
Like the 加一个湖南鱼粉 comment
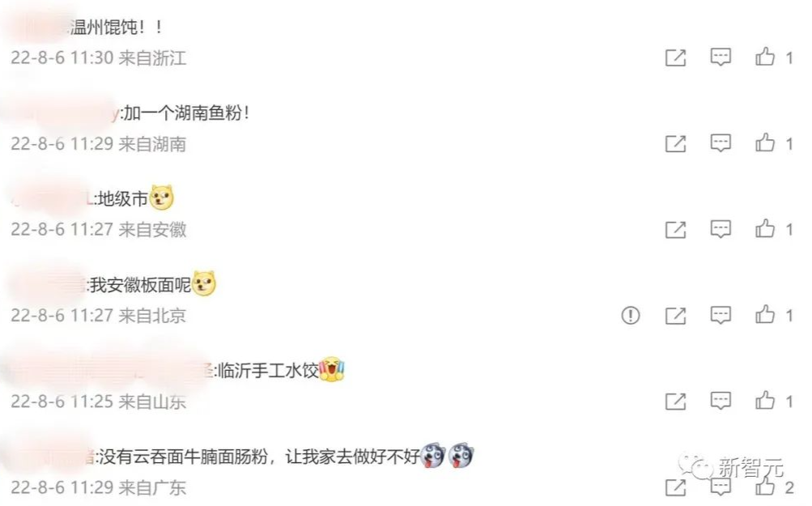pyautogui.click(x=765, y=142)
